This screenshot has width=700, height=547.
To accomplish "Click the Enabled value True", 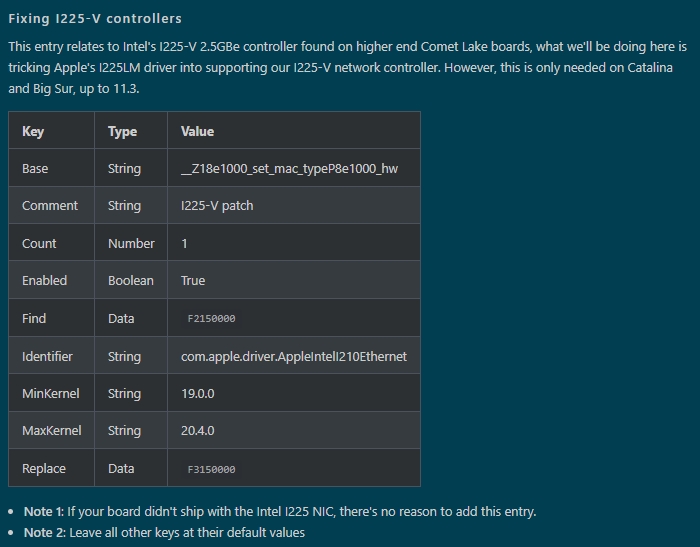I will point(193,281).
